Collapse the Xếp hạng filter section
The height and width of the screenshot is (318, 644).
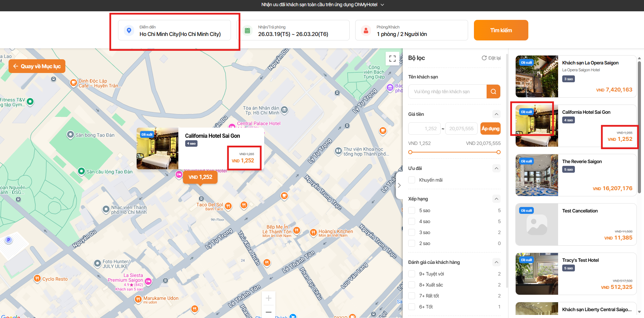pos(497,199)
